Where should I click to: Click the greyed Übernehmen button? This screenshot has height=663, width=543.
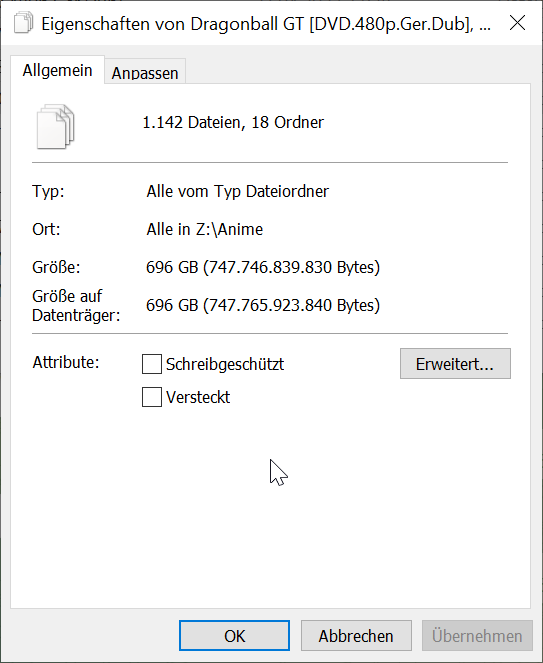click(x=477, y=636)
